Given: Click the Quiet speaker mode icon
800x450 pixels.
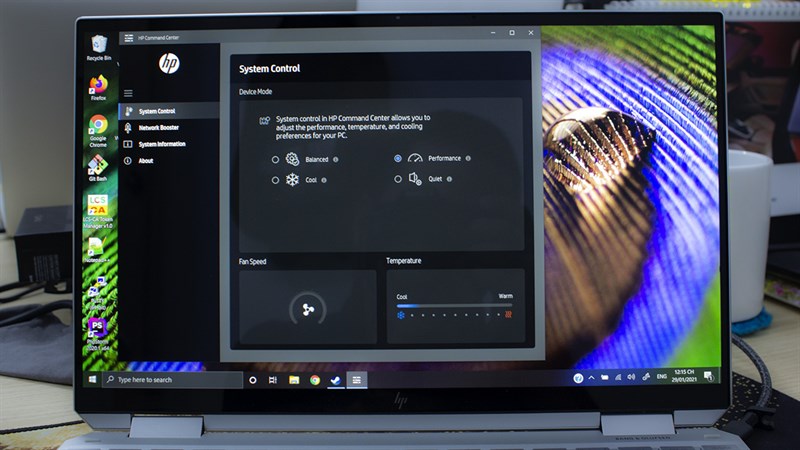Looking at the screenshot, I should 415,179.
